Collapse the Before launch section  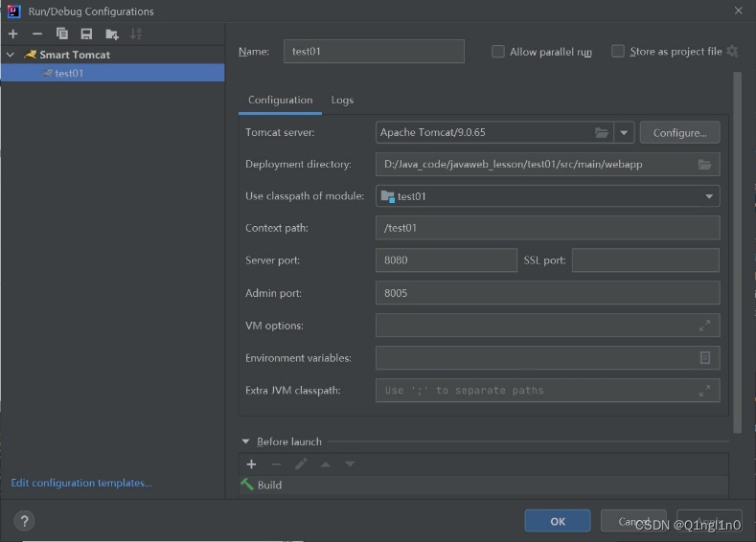[x=246, y=441]
